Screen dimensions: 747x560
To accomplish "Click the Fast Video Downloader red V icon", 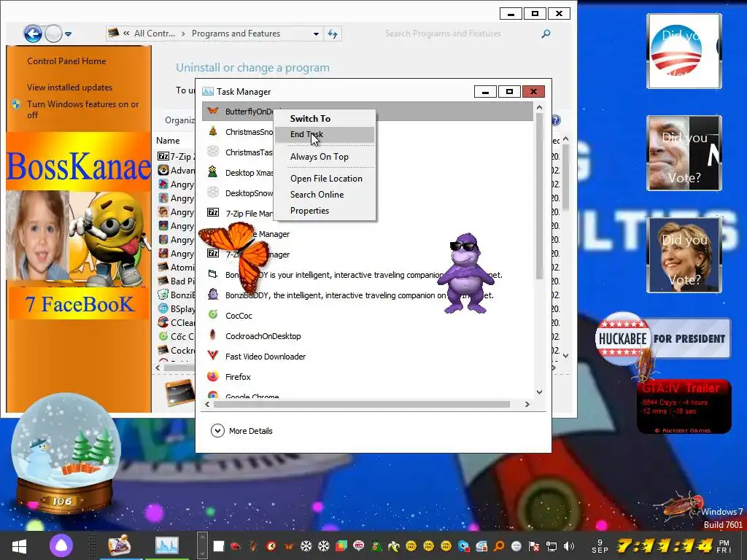I will [213, 356].
